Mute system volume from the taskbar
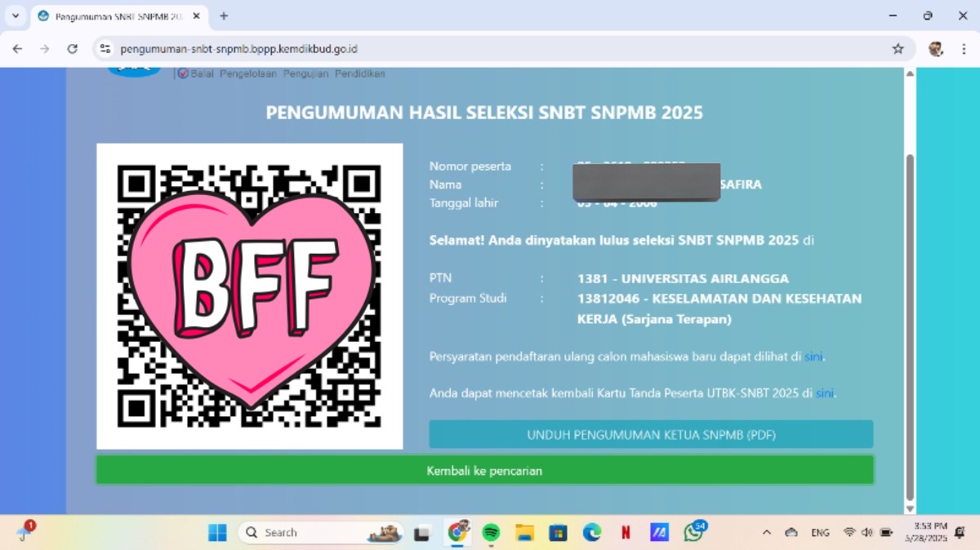 (x=867, y=532)
